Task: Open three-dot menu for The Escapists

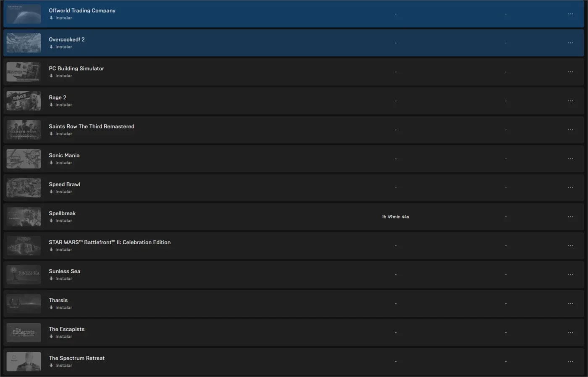Action: pos(570,333)
